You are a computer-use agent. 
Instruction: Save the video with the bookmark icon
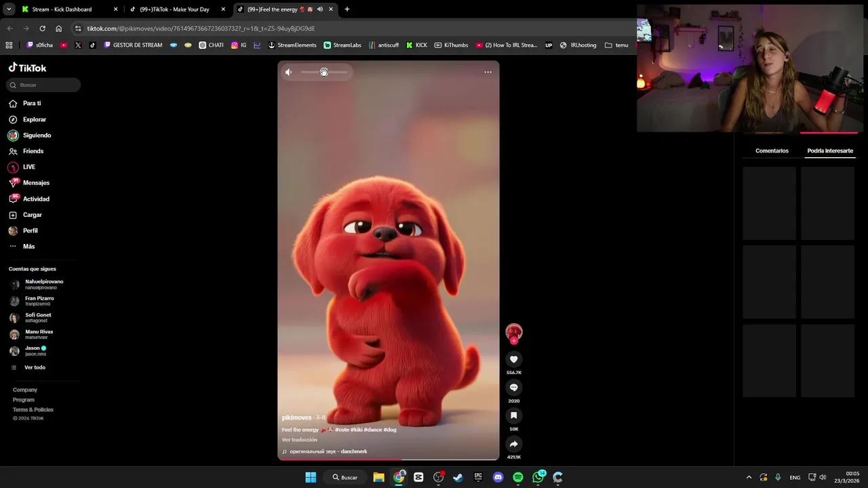[x=513, y=415]
